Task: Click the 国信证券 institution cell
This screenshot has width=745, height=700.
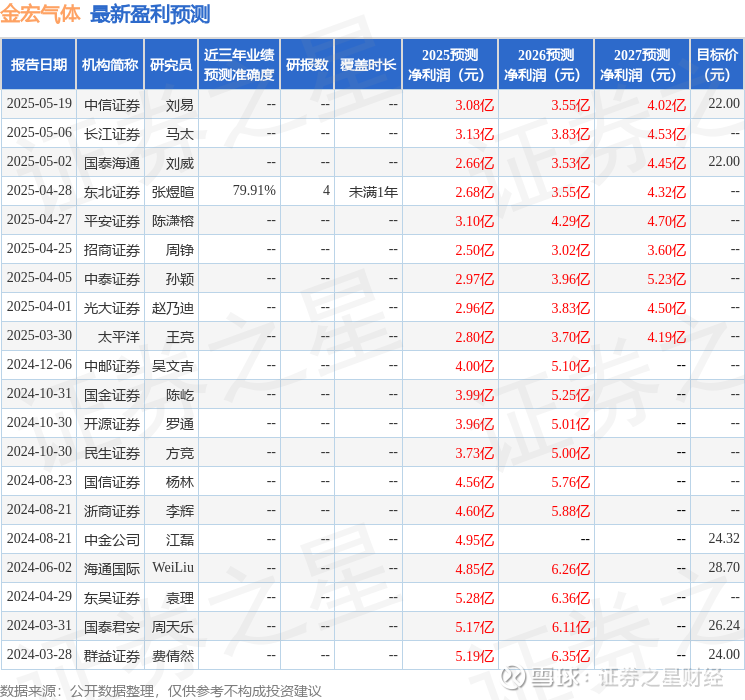Action: tap(112, 482)
